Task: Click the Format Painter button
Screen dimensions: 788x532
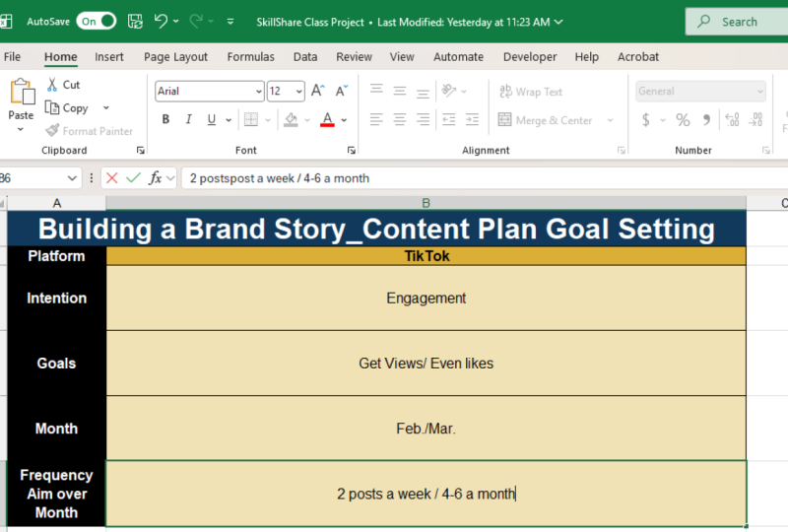Action: pos(89,131)
